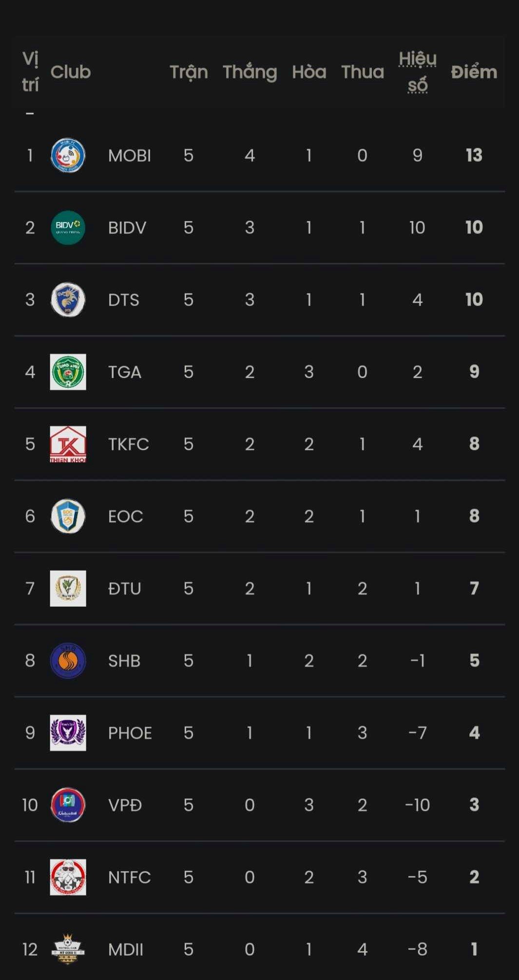This screenshot has width=519, height=980.
Task: Open the MOBI team name link
Action: click(x=130, y=155)
